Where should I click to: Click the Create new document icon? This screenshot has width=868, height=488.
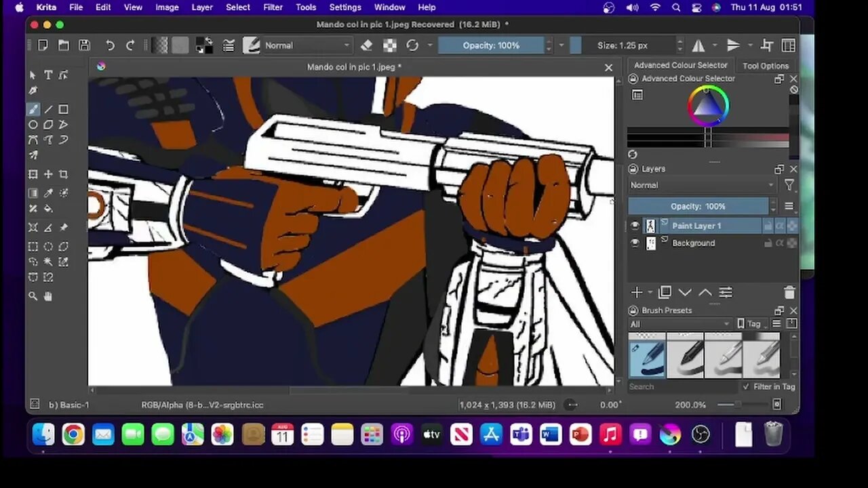(x=43, y=45)
